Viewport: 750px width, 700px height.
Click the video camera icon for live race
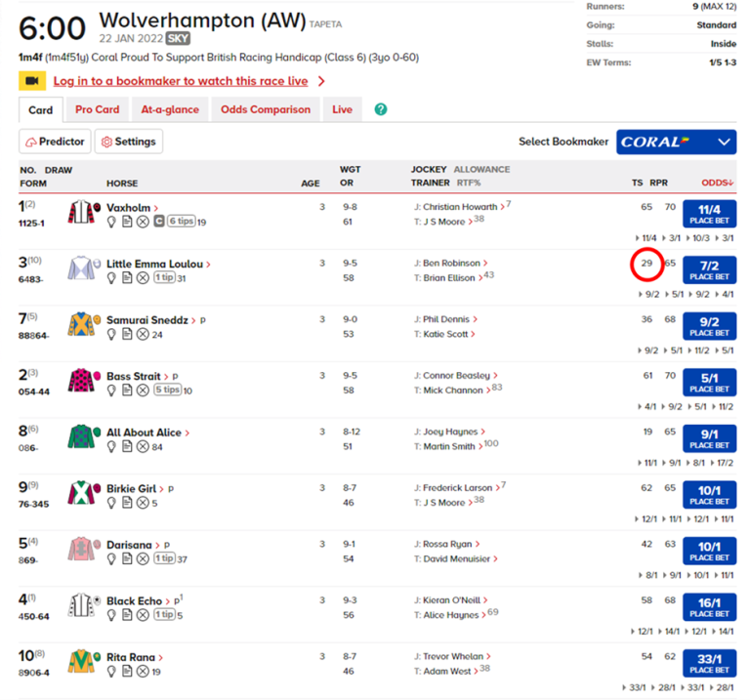pos(32,81)
